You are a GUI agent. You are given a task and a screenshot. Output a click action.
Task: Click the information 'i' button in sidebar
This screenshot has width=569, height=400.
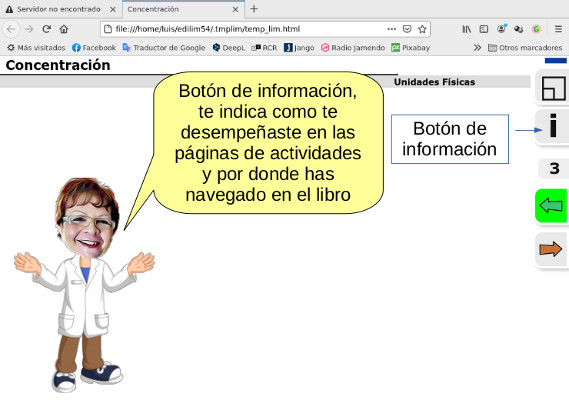click(552, 126)
